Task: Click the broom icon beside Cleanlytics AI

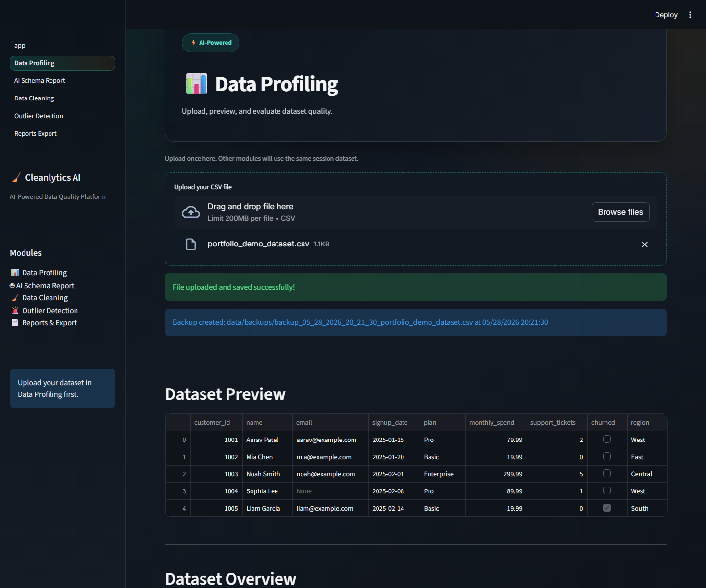Action: tap(16, 178)
